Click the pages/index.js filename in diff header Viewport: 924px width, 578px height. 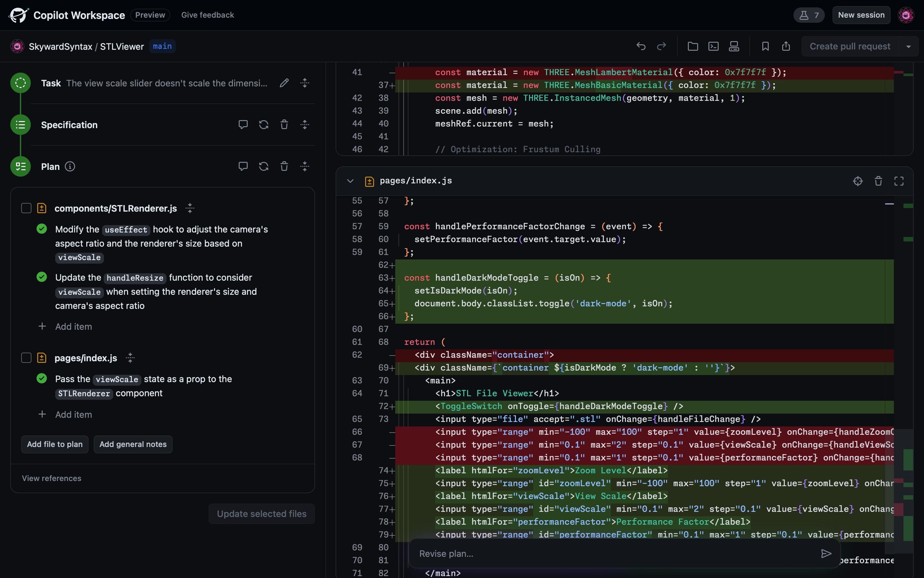pyautogui.click(x=416, y=180)
